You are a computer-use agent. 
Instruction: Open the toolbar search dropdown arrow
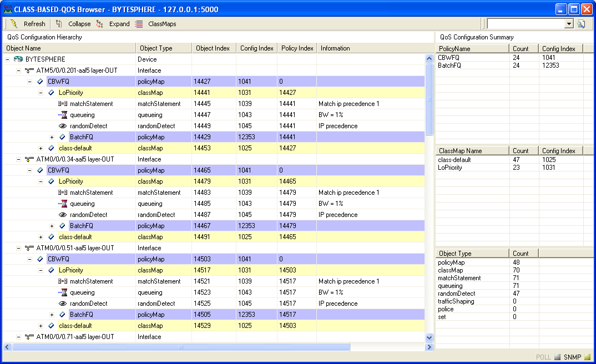(569, 24)
